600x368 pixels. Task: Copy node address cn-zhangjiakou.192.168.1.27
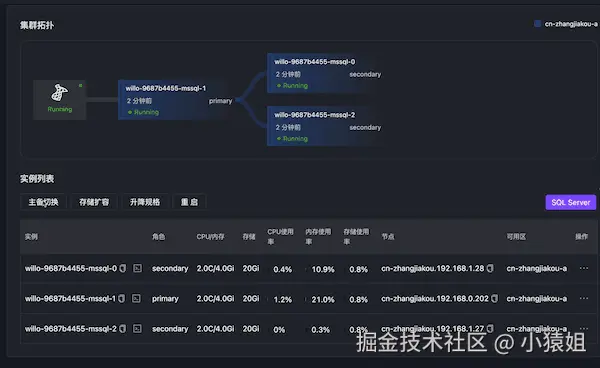coord(490,329)
